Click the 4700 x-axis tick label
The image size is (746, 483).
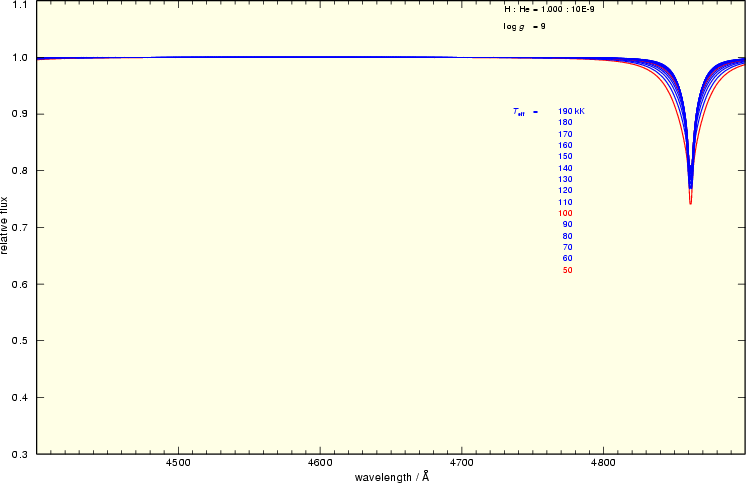[461, 463]
